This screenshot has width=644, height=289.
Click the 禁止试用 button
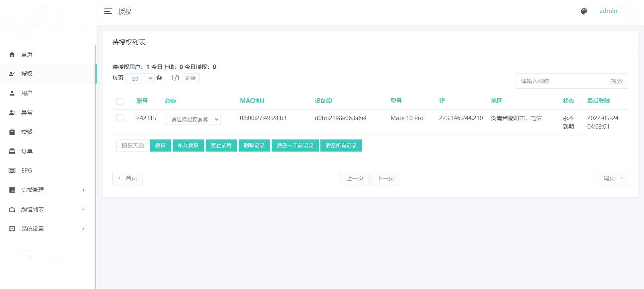point(221,146)
